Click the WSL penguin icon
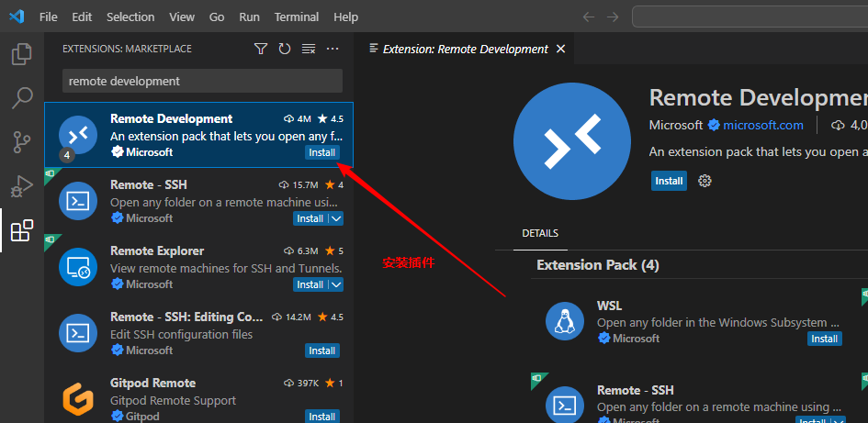 coord(565,321)
